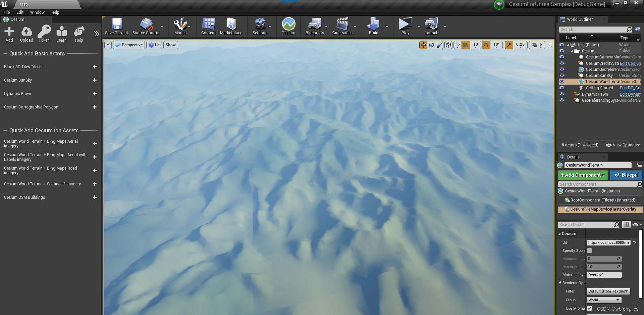
Task: Open the camera speed slider control
Action: tap(536, 45)
